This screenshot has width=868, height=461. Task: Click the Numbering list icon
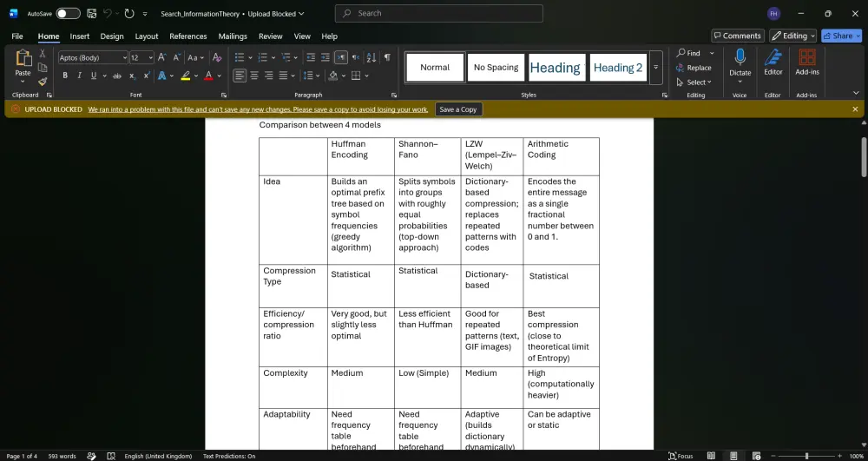263,57
